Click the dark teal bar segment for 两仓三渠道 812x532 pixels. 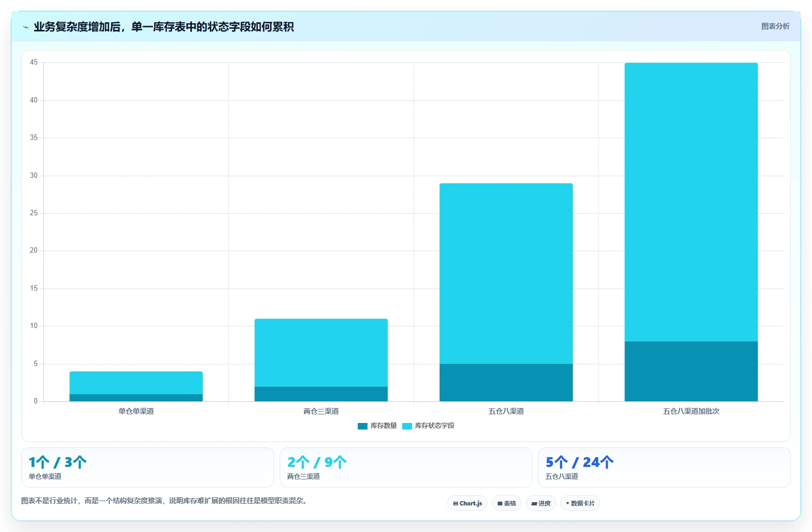point(321,394)
